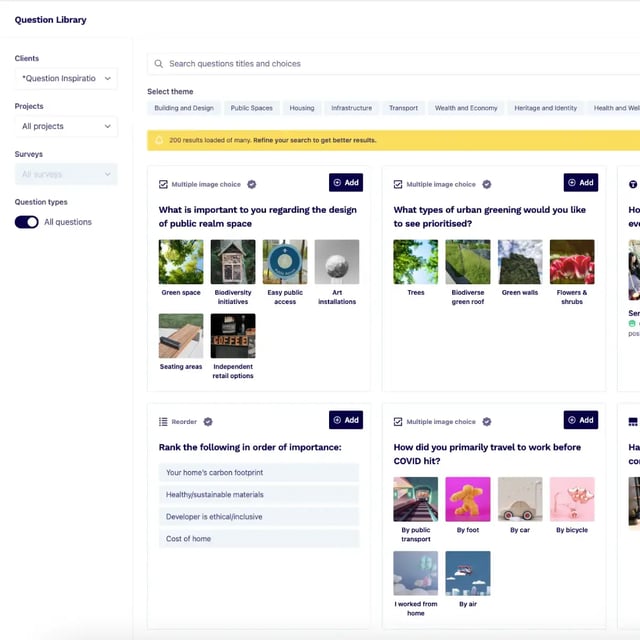This screenshot has width=640, height=640.
Task: Choose the By bicycle image option
Action: [x=572, y=500]
